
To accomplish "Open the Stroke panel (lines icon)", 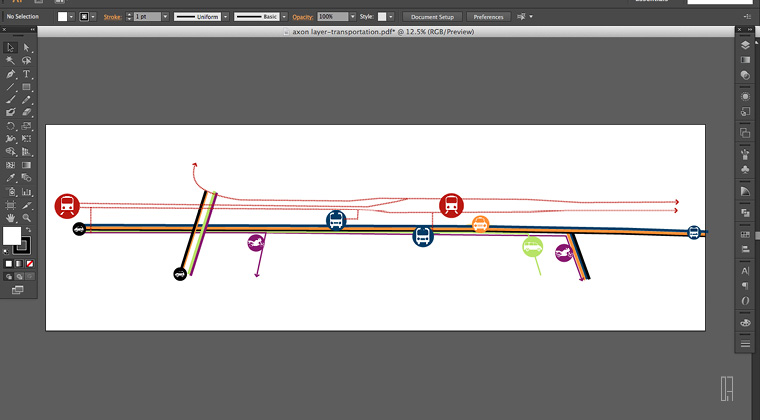I will pos(745,344).
